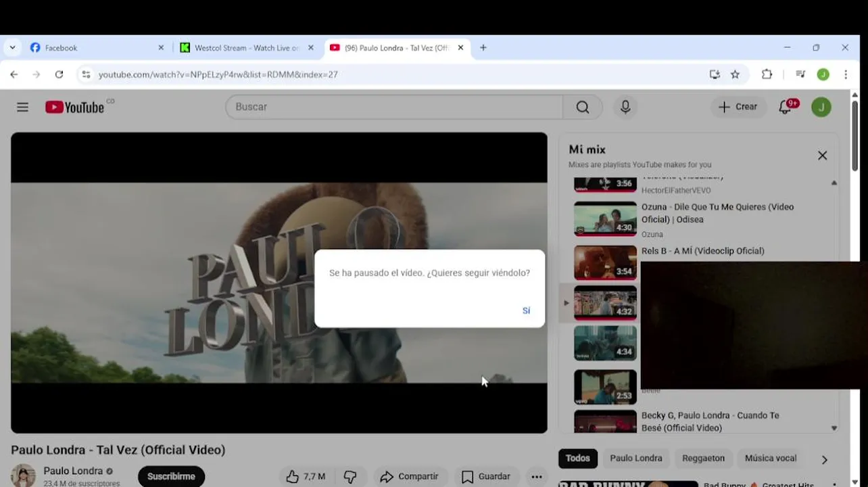Open Ozuna Dile Que Tu Me Quieres thumbnail
Viewport: 868px width, 487px height.
[x=605, y=218]
